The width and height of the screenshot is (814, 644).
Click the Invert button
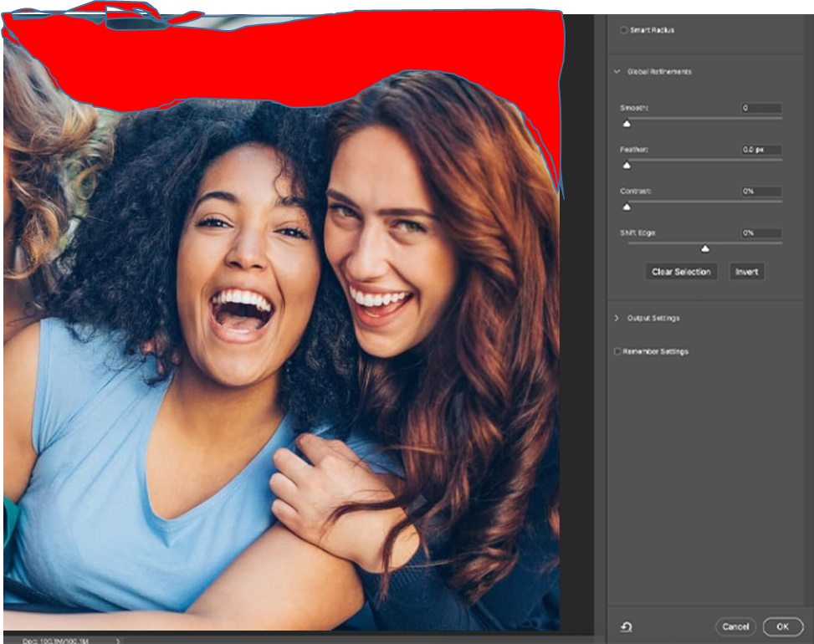click(746, 272)
